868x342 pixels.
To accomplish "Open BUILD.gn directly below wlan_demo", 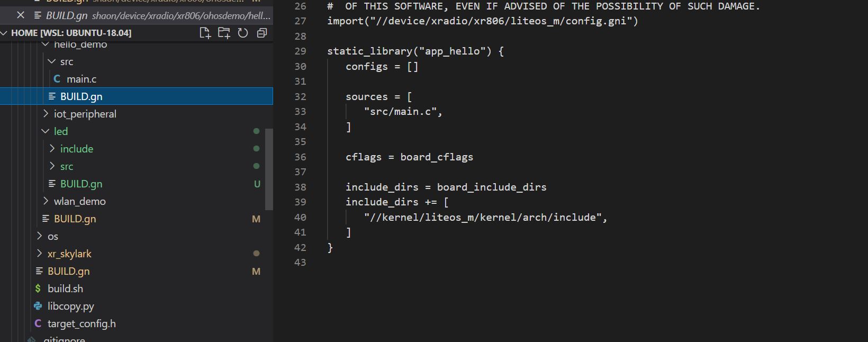I will (75, 219).
